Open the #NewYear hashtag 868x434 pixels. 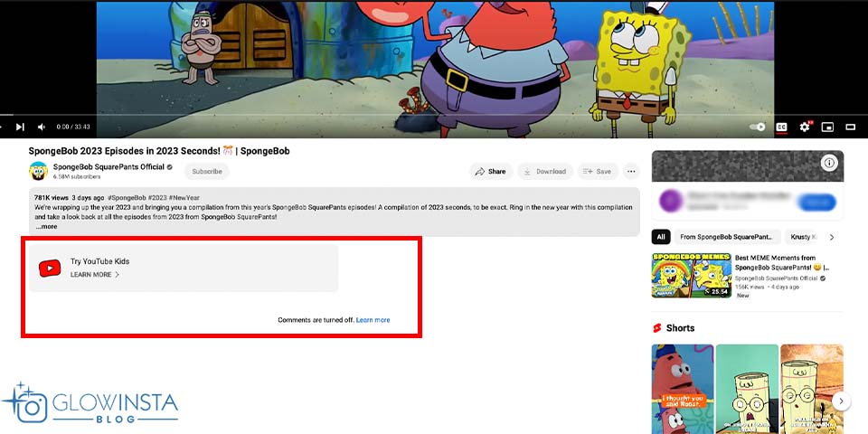coord(184,198)
